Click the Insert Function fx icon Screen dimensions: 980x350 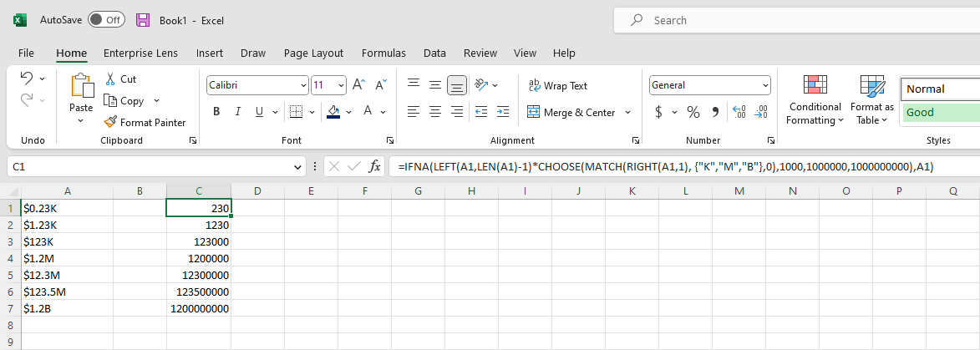375,167
